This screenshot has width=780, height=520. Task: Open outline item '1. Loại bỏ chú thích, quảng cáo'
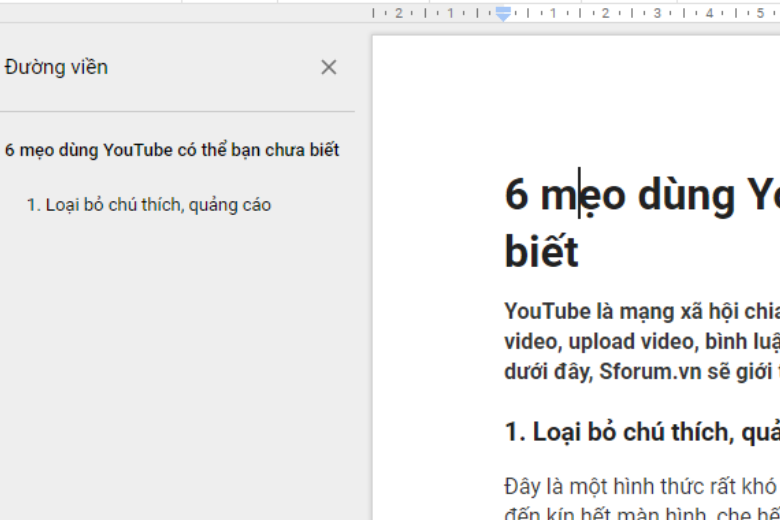(148, 205)
